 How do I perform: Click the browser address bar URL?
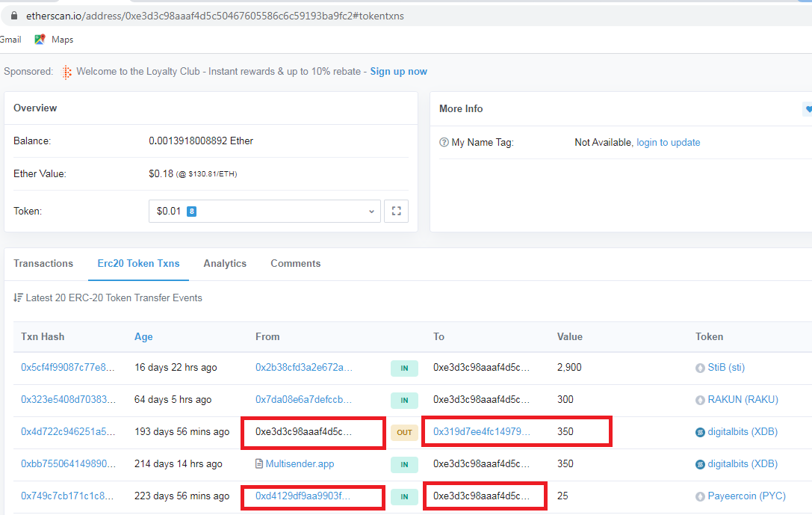pos(215,16)
